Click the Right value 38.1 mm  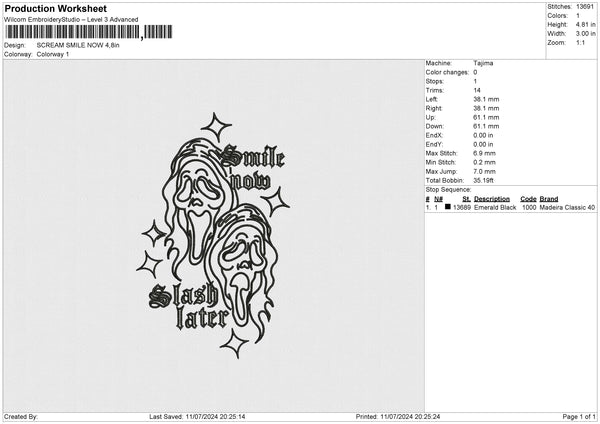pyautogui.click(x=486, y=108)
